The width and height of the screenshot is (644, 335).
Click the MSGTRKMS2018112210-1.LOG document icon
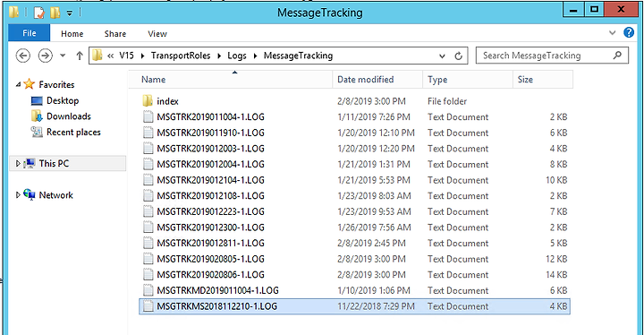click(148, 306)
